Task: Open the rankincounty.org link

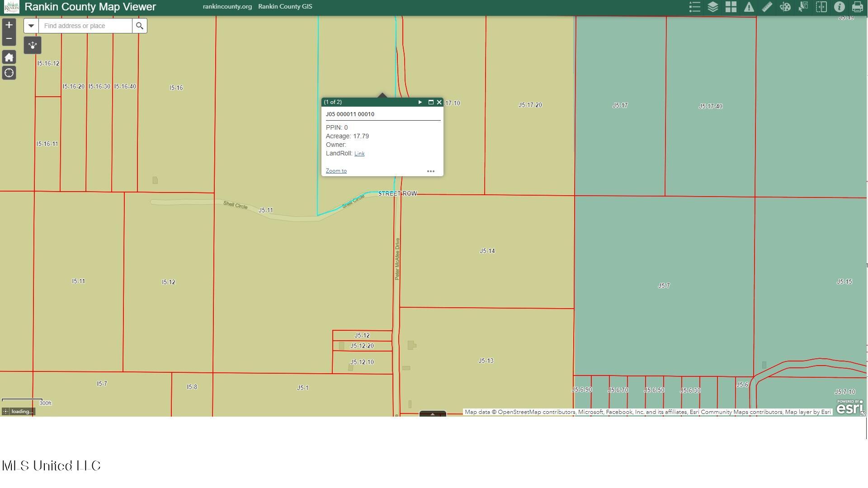Action: pyautogui.click(x=227, y=7)
